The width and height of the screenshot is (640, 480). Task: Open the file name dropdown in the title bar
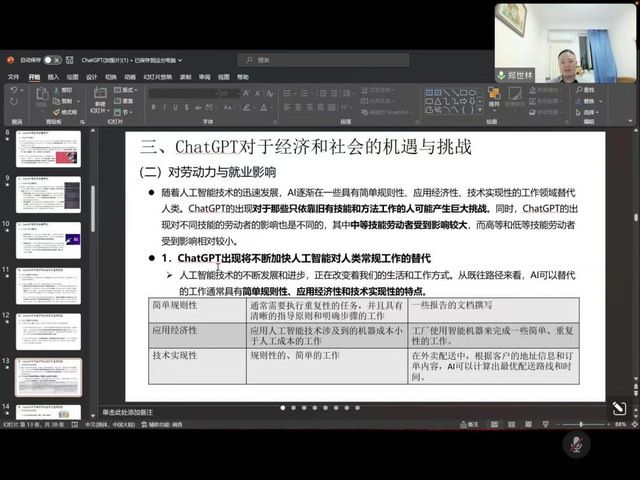[180, 60]
